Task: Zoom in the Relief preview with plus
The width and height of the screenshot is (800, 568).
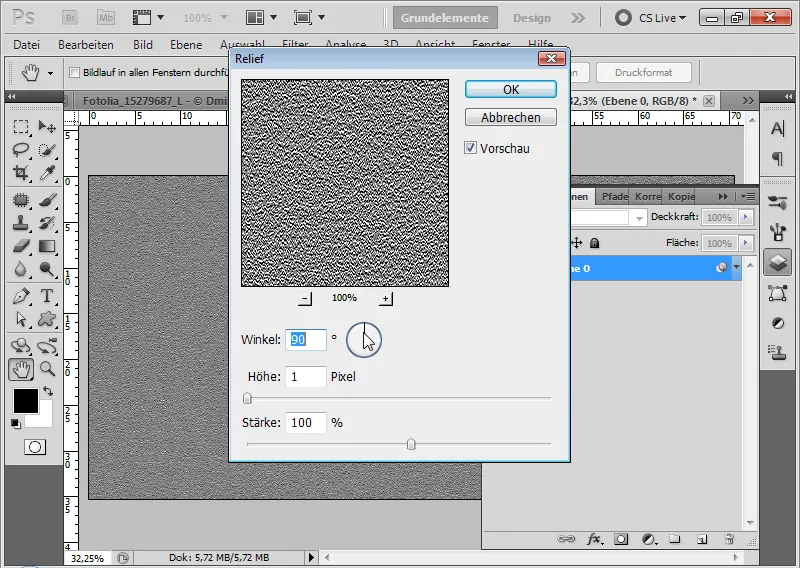Action: click(x=386, y=299)
